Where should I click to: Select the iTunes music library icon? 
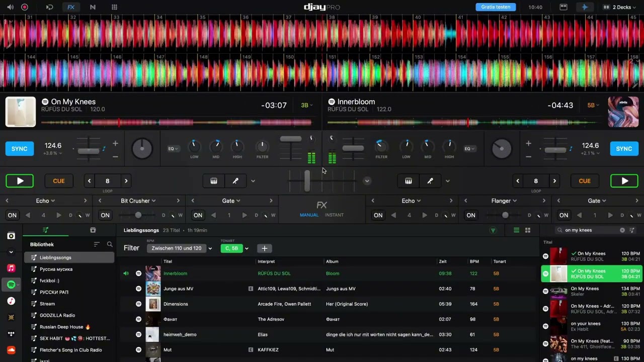click(11, 301)
